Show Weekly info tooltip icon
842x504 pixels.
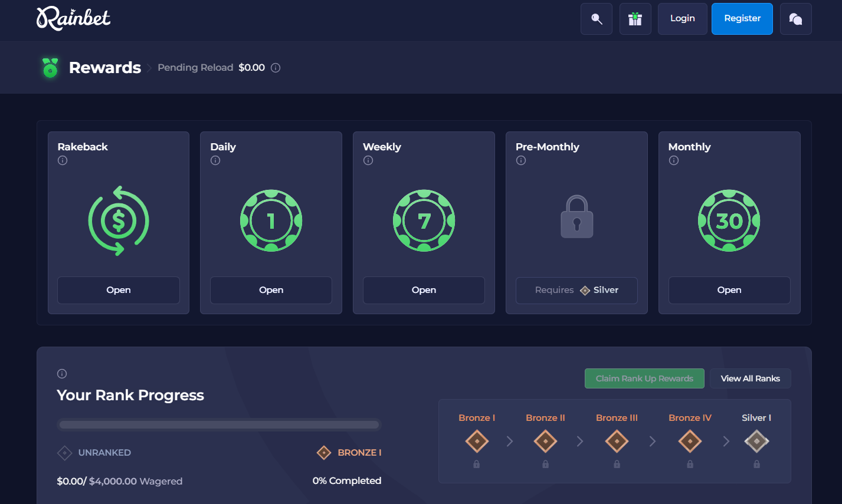[368, 160]
